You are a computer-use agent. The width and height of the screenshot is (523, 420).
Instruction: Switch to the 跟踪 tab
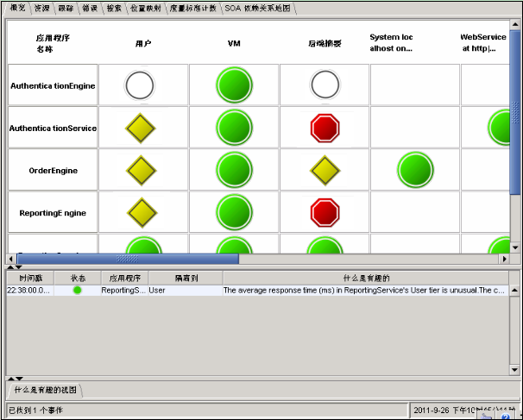66,8
